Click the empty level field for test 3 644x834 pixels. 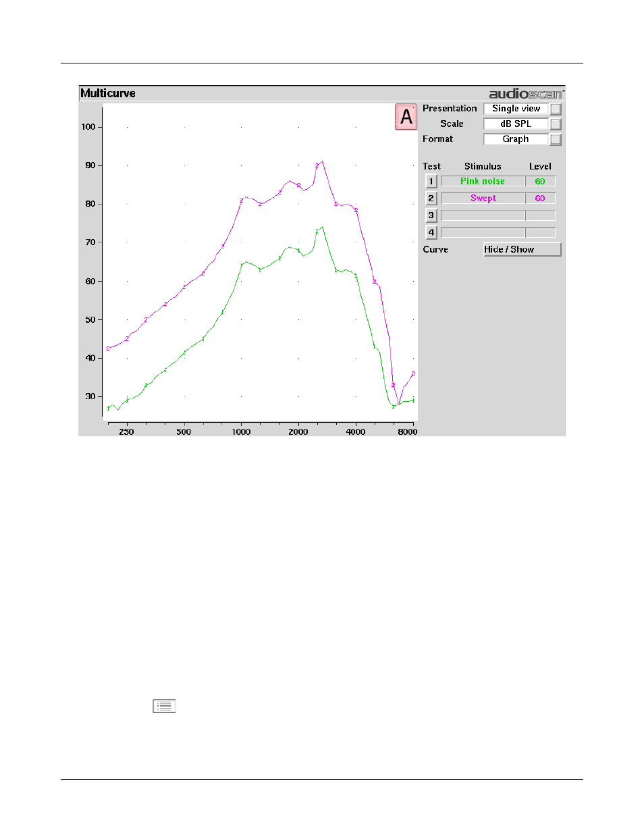click(540, 215)
